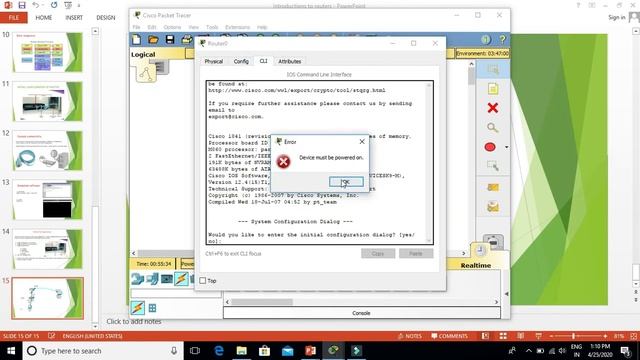The height and width of the screenshot is (360, 640).
Task: Open Packet Tracer Tools menu
Action: pos(212,27)
